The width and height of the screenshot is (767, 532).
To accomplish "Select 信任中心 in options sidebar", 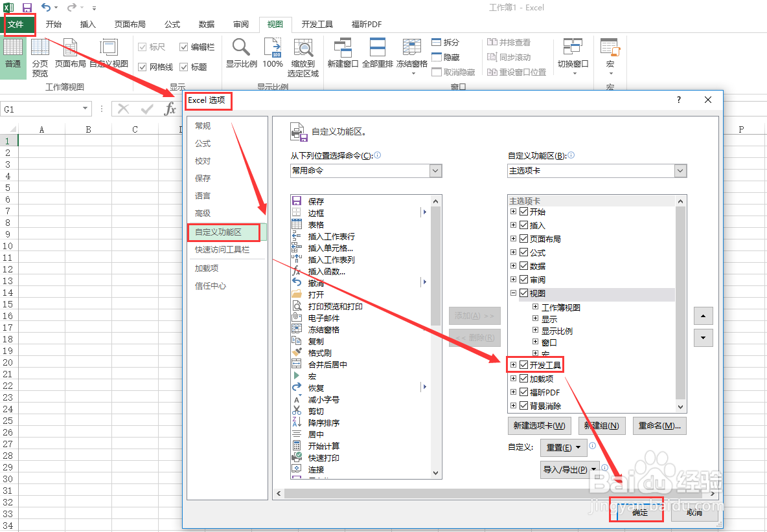I will tap(211, 286).
